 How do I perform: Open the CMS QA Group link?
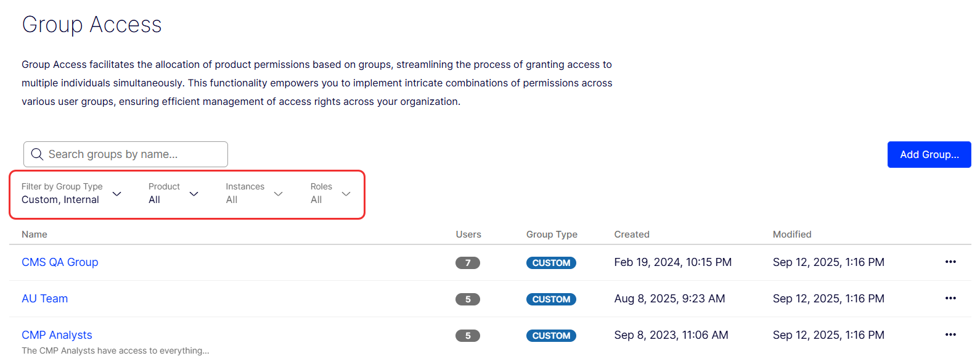pos(60,262)
